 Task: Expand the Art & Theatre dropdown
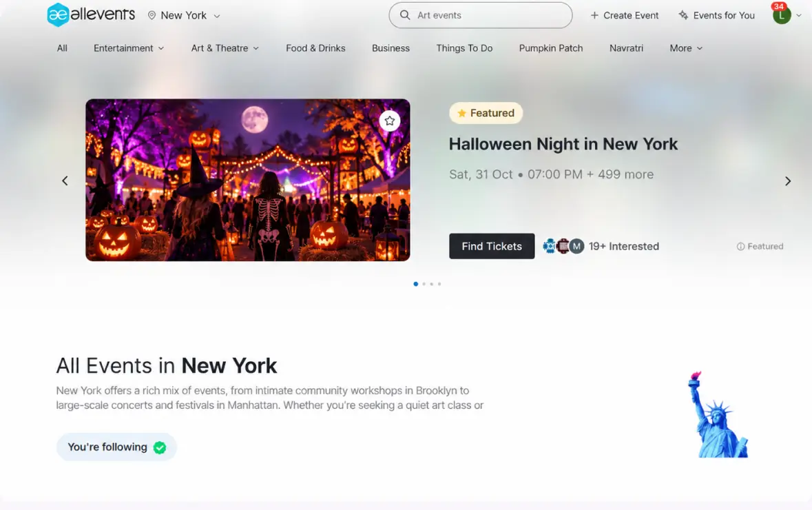click(225, 48)
